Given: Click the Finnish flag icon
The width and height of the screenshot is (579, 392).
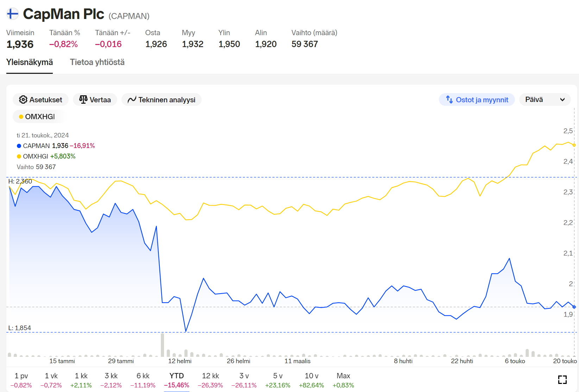Looking at the screenshot, I should 13,14.
